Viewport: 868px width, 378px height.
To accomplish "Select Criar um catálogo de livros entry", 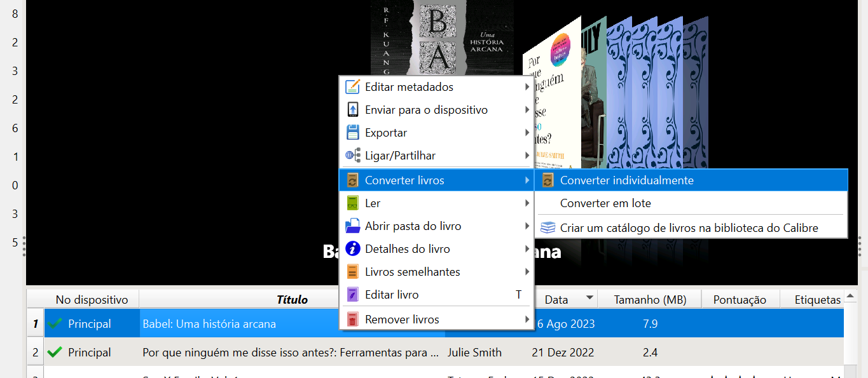I will 689,228.
